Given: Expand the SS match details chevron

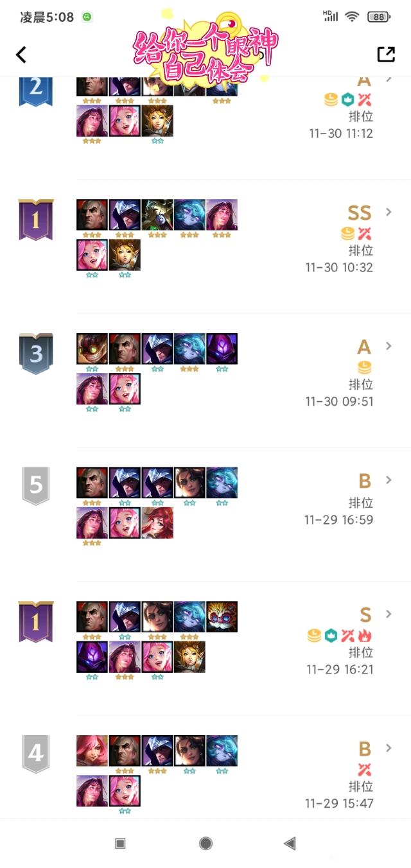Looking at the screenshot, I should (x=388, y=212).
